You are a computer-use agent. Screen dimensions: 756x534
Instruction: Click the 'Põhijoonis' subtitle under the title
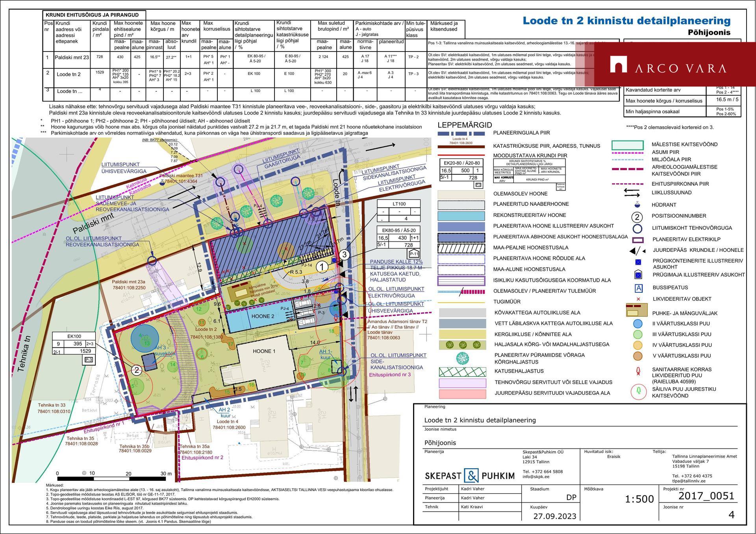709,33
